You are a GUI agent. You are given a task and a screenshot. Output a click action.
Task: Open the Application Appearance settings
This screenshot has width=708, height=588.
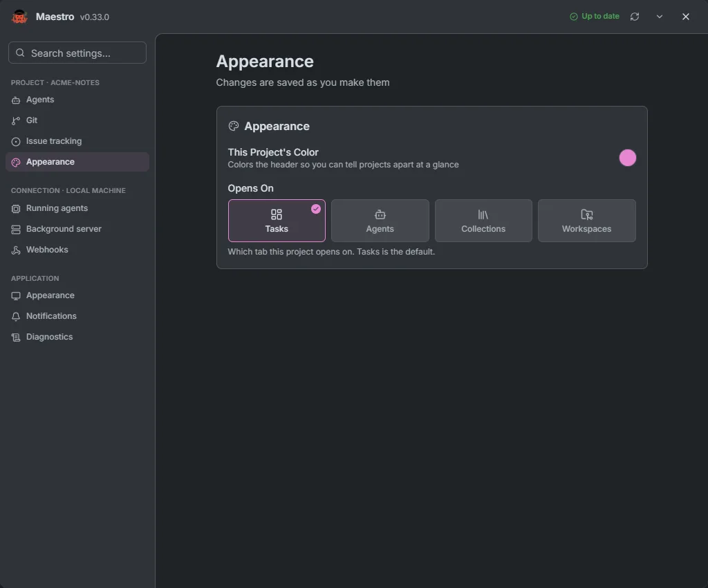(x=77, y=296)
